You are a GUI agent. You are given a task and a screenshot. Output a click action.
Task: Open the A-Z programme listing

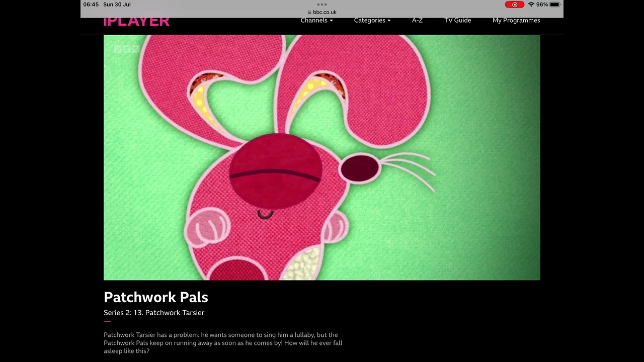[417, 20]
